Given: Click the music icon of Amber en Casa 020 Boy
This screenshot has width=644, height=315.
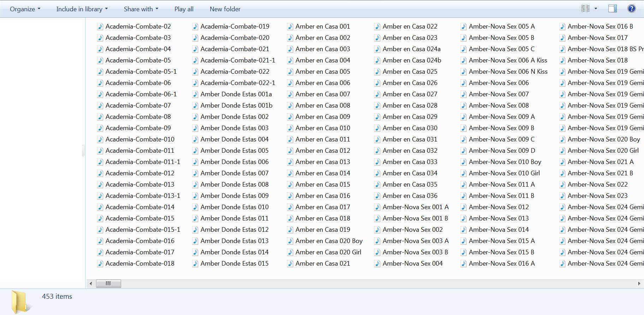Looking at the screenshot, I should click(x=290, y=241).
